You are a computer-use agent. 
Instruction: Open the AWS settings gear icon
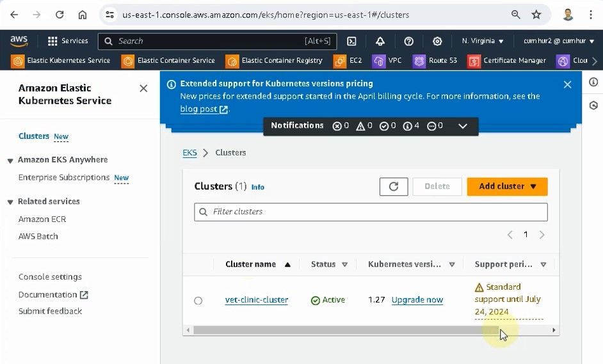pyautogui.click(x=437, y=41)
